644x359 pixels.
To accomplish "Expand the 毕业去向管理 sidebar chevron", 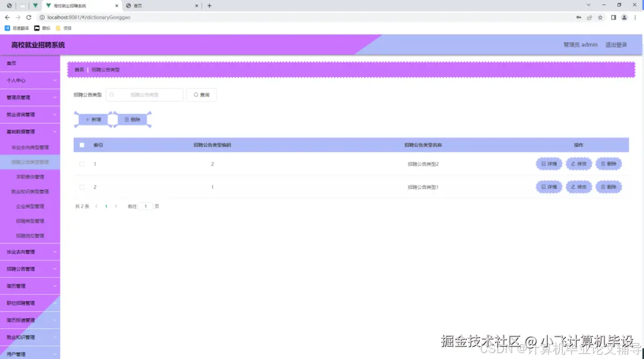I will pyautogui.click(x=55, y=252).
